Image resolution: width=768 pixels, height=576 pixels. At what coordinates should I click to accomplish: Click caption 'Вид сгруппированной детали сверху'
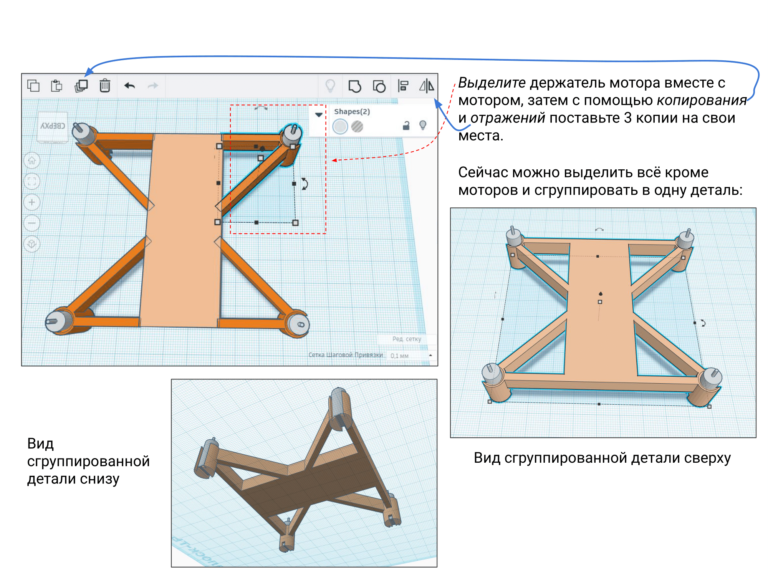coord(602,458)
